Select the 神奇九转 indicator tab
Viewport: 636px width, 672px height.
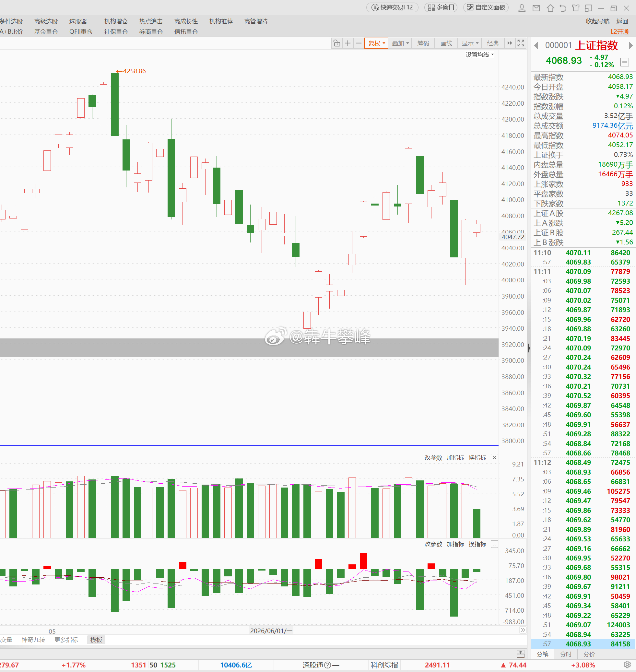(33, 640)
